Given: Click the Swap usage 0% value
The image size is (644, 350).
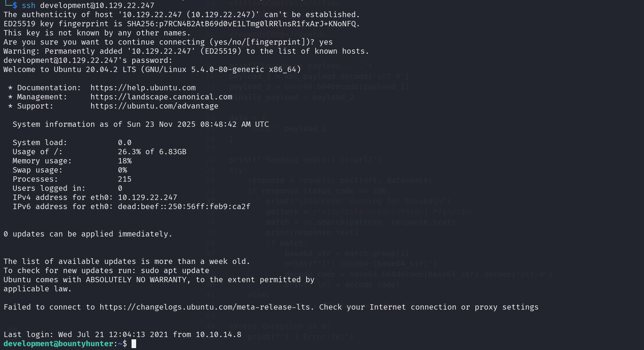Looking at the screenshot, I should tap(122, 170).
